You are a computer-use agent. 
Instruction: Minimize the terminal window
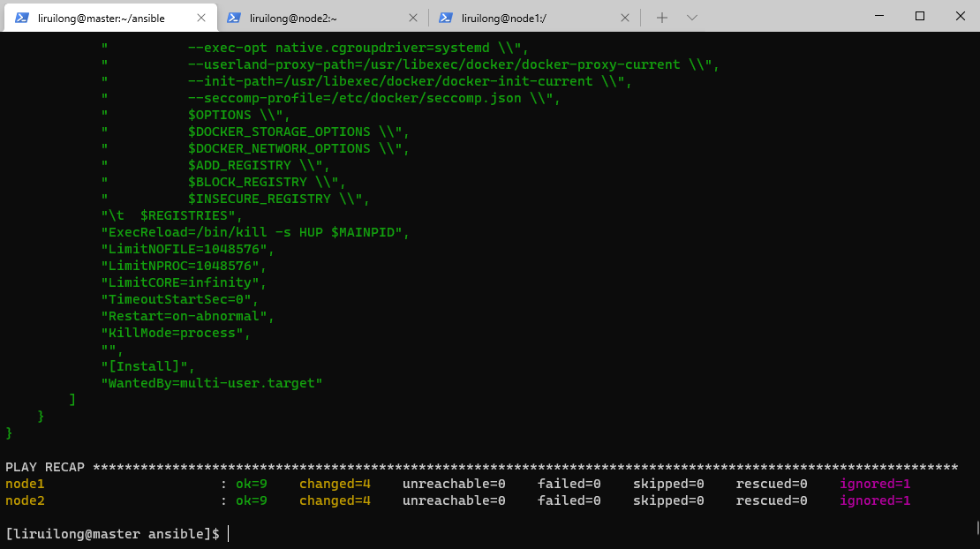878,16
